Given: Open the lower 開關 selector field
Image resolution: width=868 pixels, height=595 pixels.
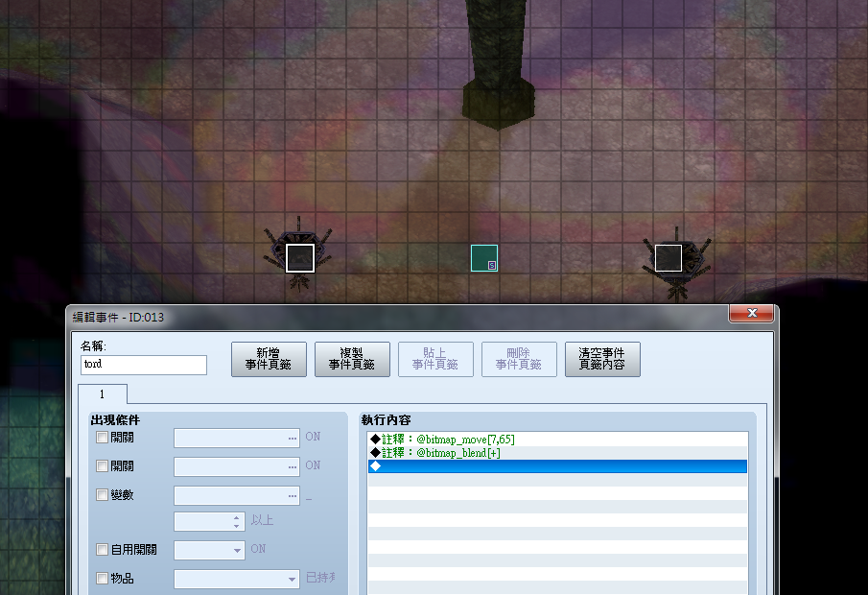Looking at the screenshot, I should 237,467.
